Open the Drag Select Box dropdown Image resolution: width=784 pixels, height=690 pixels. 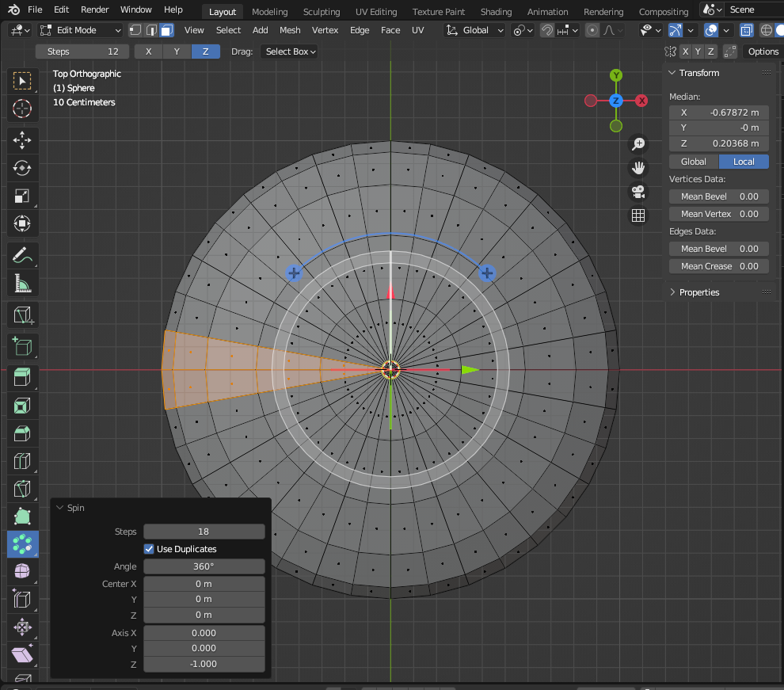[290, 51]
